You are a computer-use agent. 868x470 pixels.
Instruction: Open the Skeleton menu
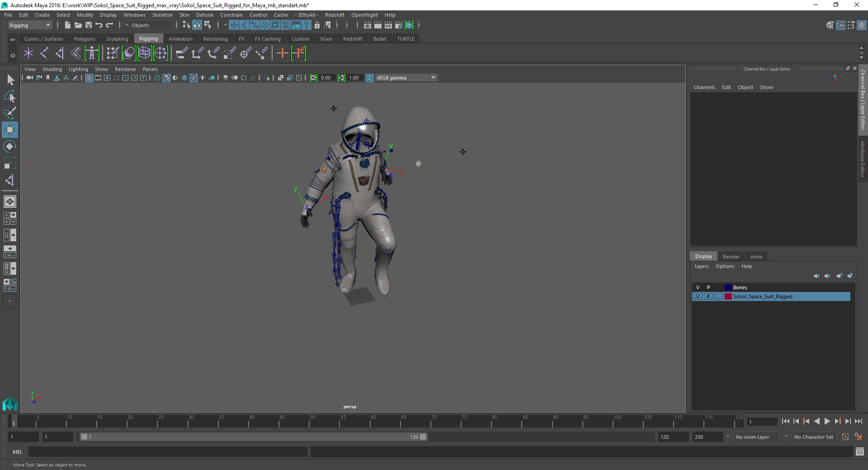(162, 15)
